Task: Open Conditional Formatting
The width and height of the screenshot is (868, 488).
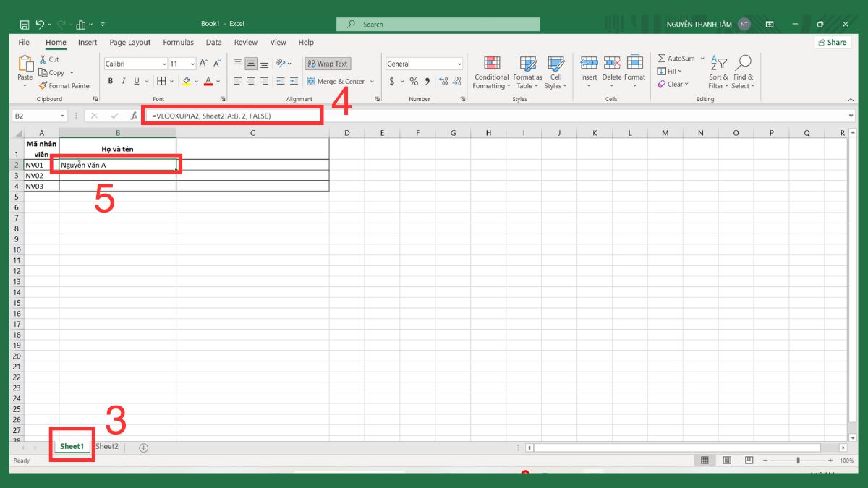Action: [x=492, y=72]
